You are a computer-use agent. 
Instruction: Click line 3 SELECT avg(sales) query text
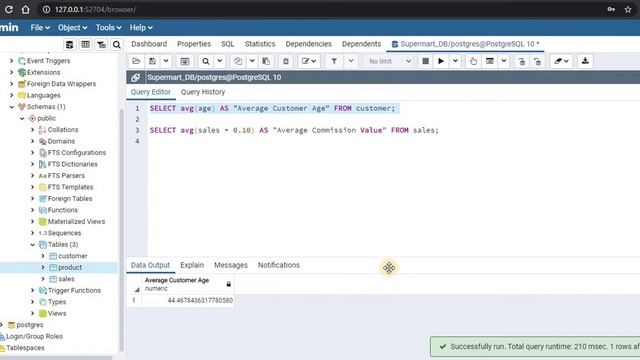[x=294, y=130]
